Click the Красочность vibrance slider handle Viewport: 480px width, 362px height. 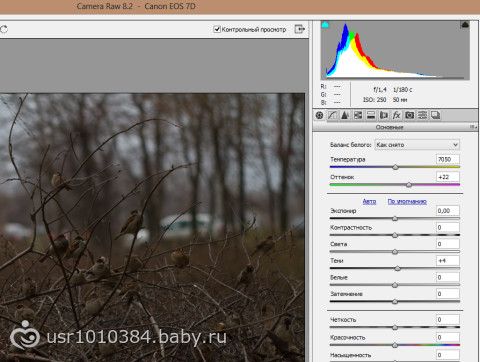click(395, 345)
